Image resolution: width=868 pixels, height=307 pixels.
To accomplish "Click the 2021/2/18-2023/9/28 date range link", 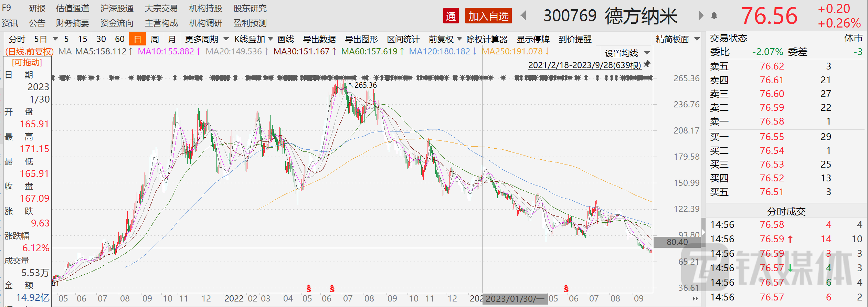I will (584, 65).
